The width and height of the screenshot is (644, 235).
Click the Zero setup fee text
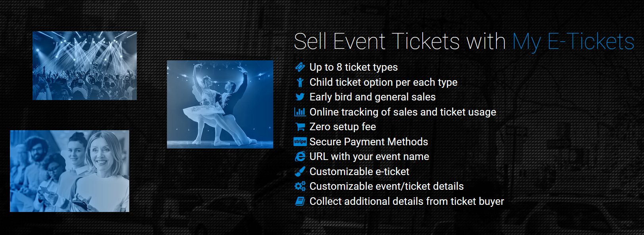coord(343,127)
